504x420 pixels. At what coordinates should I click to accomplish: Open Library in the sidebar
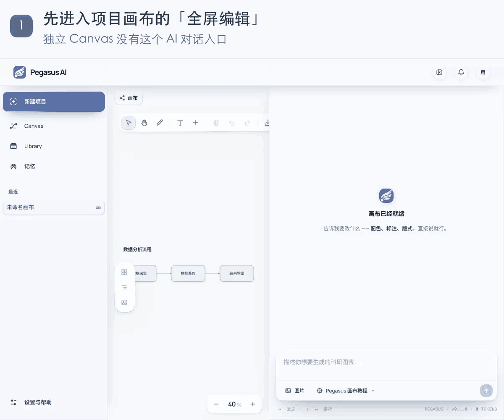click(x=54, y=146)
